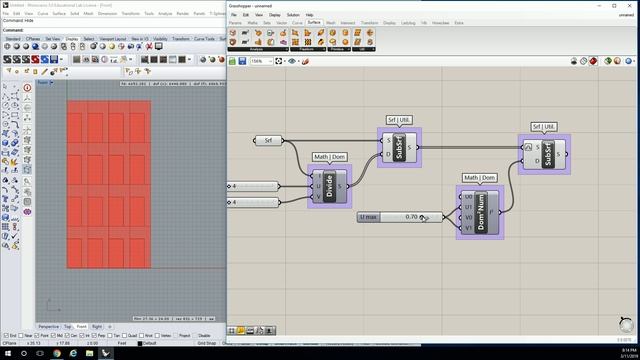This screenshot has width=640, height=360.
Task: Open the Solution menu in Grasshopper
Action: (293, 15)
